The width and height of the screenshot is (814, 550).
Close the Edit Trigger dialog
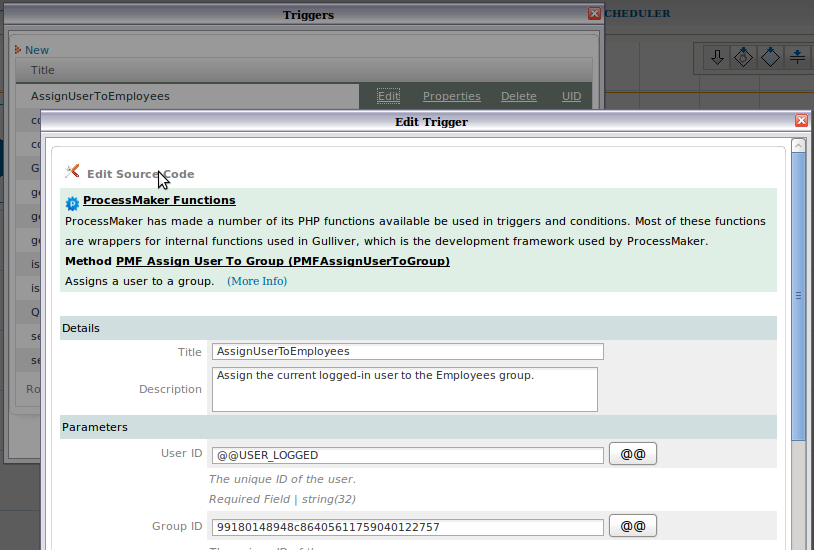[x=801, y=121]
